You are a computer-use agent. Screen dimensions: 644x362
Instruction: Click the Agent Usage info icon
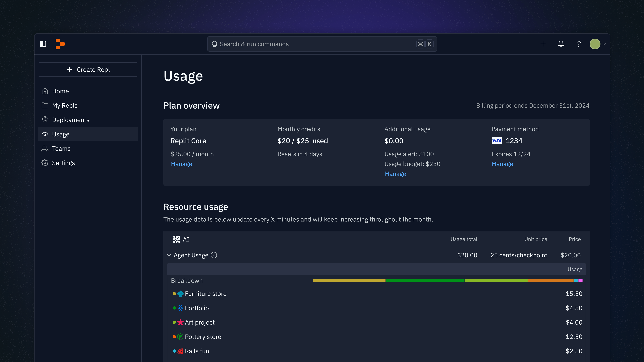pyautogui.click(x=214, y=255)
